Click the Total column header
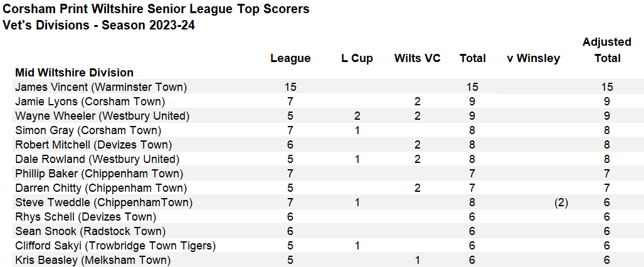This screenshot has height=267, width=644. (472, 59)
